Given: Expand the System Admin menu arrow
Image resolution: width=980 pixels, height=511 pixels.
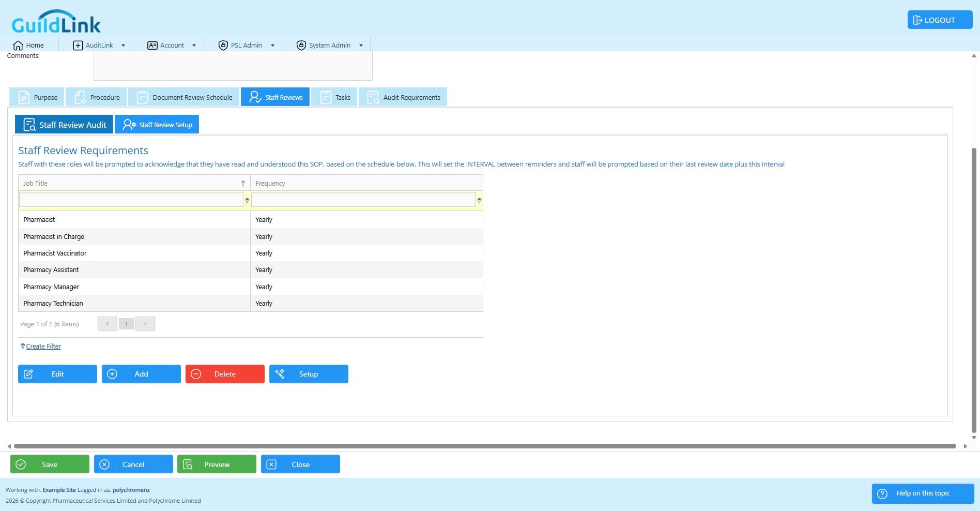Looking at the screenshot, I should (361, 46).
